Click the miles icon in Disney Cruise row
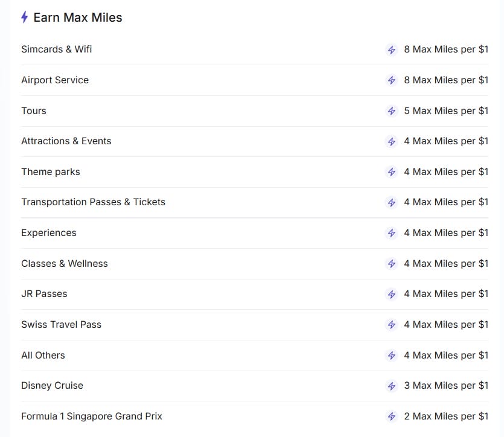 [391, 386]
